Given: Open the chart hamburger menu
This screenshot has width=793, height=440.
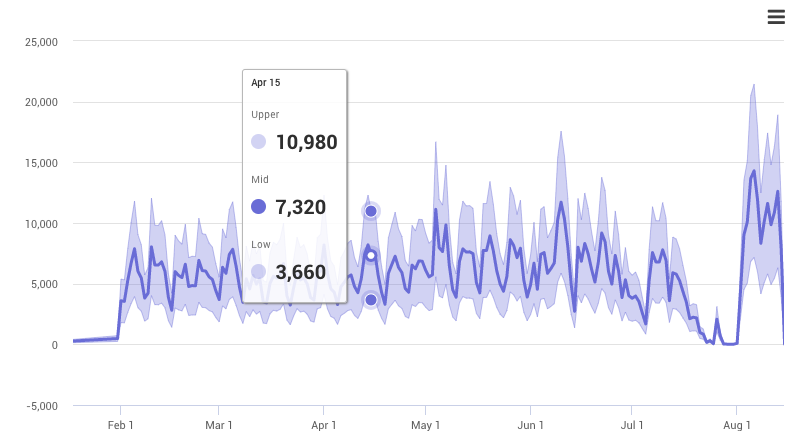Looking at the screenshot, I should pyautogui.click(x=776, y=17).
